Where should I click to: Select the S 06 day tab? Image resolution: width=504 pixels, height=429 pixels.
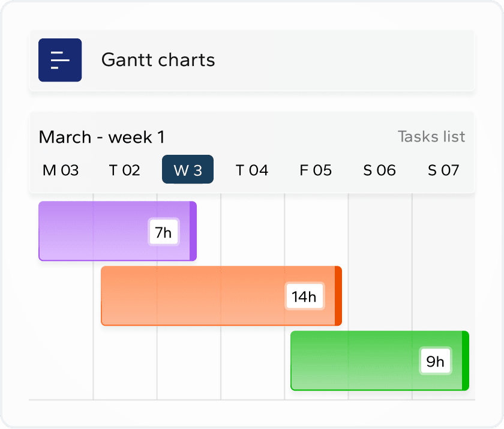(379, 170)
